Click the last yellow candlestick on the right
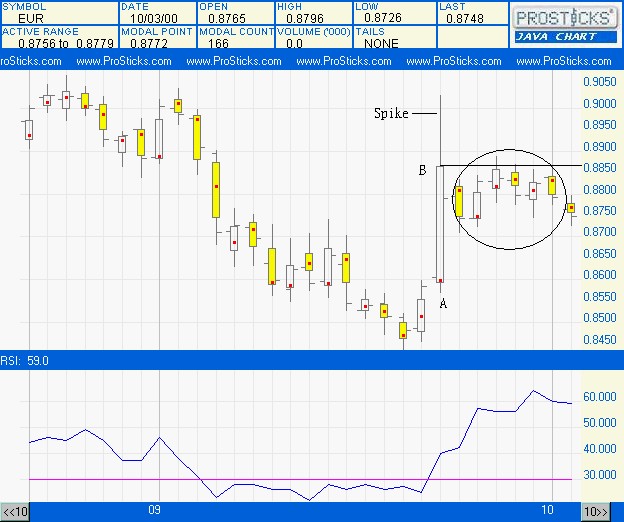Viewport: 624px width, 522px height. 571,208
